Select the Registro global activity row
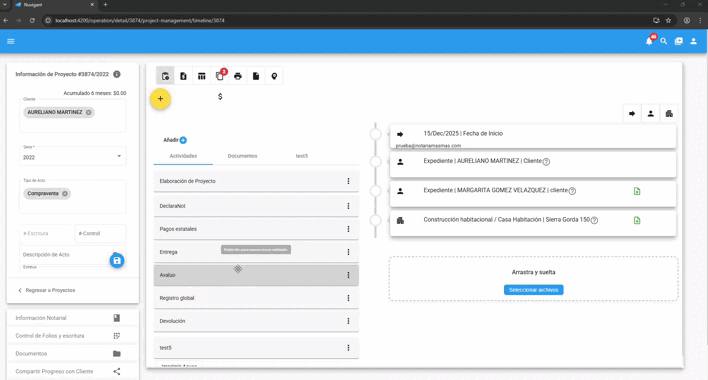Viewport: 708px width, 380px height. [256, 298]
